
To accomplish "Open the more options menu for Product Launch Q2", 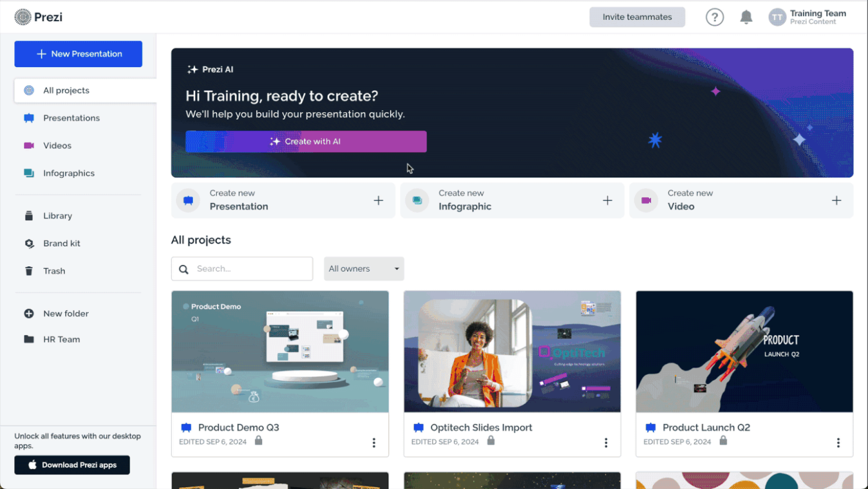I will point(838,442).
